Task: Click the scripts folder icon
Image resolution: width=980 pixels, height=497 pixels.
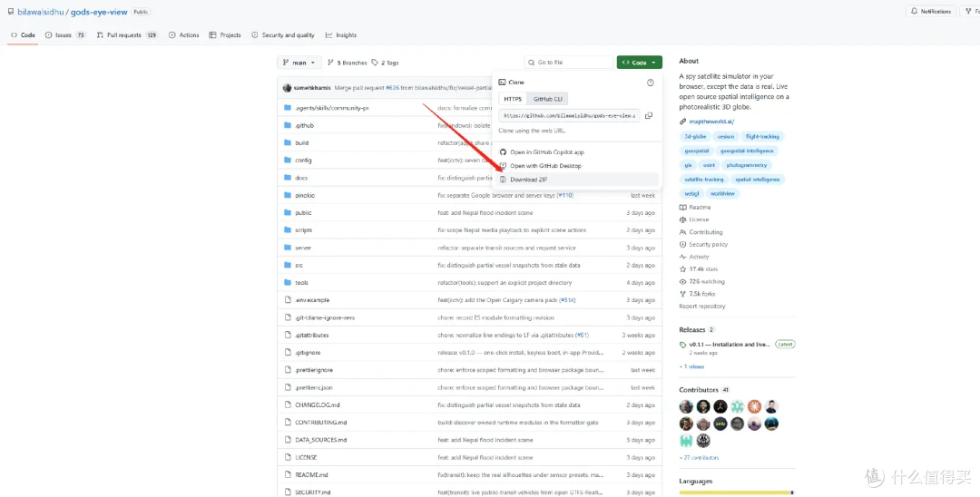Action: [288, 230]
